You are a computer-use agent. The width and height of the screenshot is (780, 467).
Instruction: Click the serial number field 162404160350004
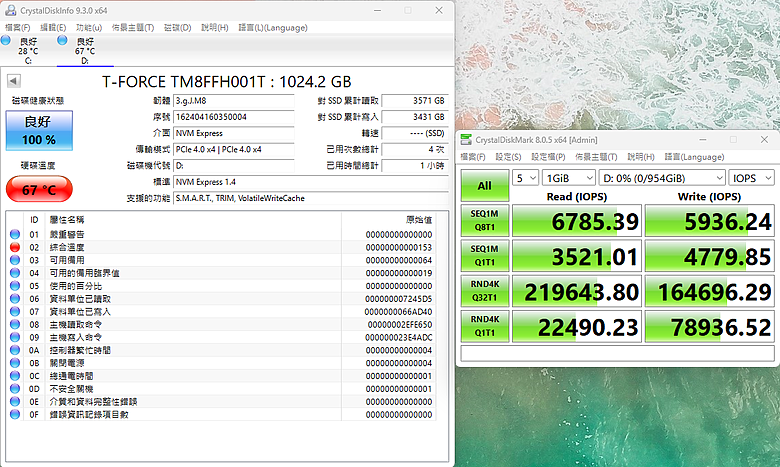coord(234,117)
